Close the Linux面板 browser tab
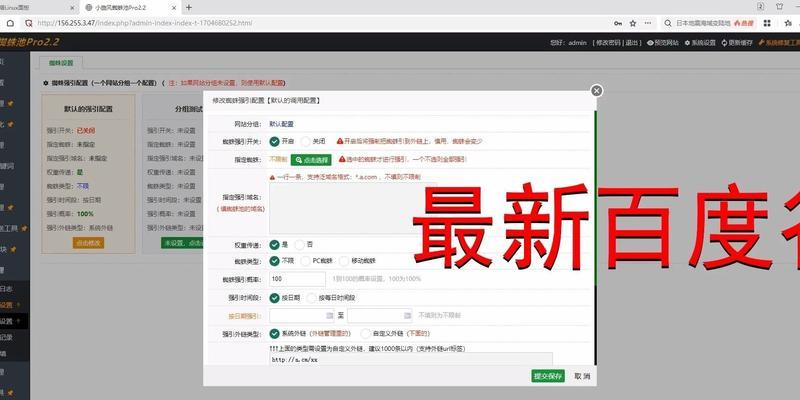 point(72,8)
